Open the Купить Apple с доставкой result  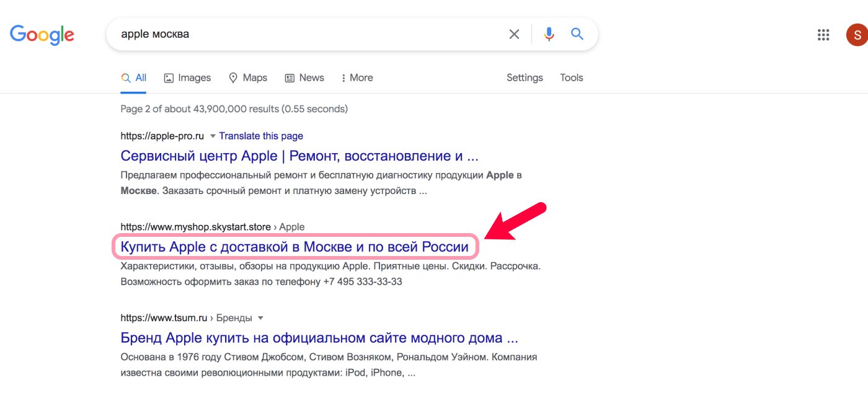[294, 247]
